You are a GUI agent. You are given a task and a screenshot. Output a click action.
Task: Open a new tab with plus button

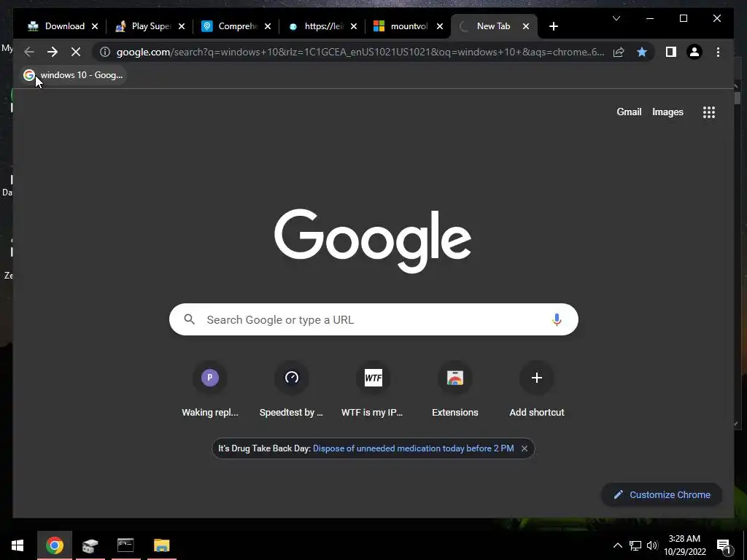pyautogui.click(x=554, y=27)
